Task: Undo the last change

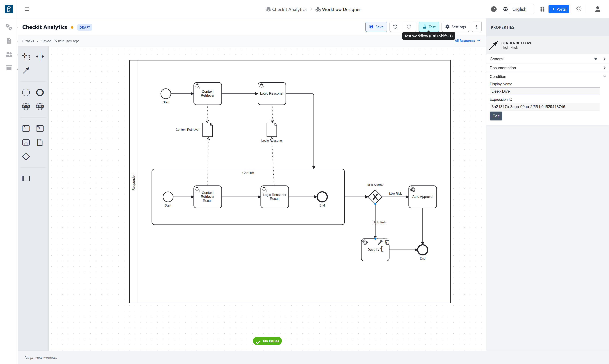Action: point(395,27)
